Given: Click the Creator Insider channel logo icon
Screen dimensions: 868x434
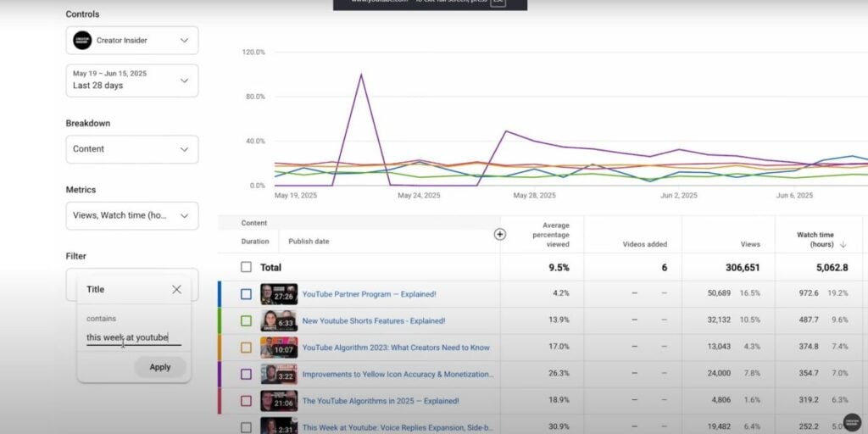Looking at the screenshot, I should point(82,41).
